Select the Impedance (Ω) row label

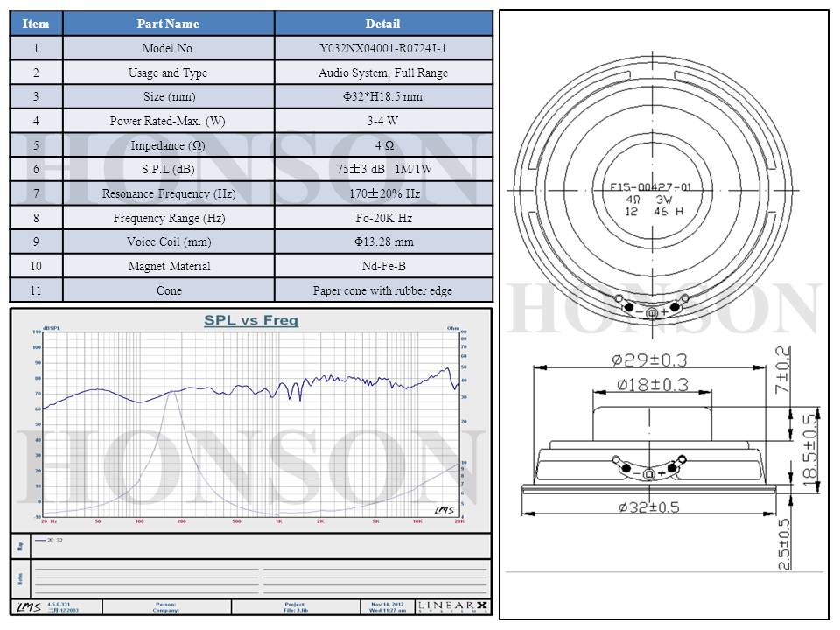(x=168, y=145)
